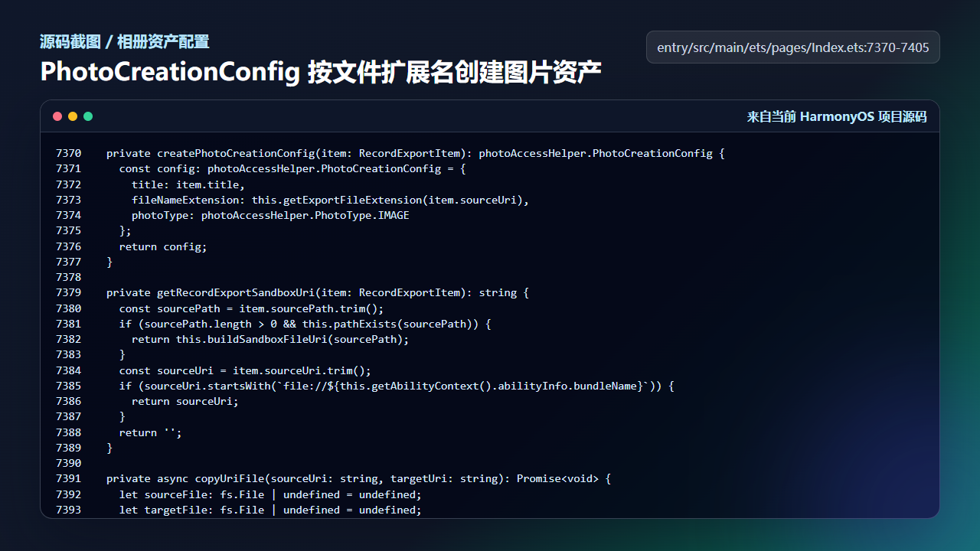The width and height of the screenshot is (980, 551).
Task: Click line number 7376
Action: tap(68, 246)
